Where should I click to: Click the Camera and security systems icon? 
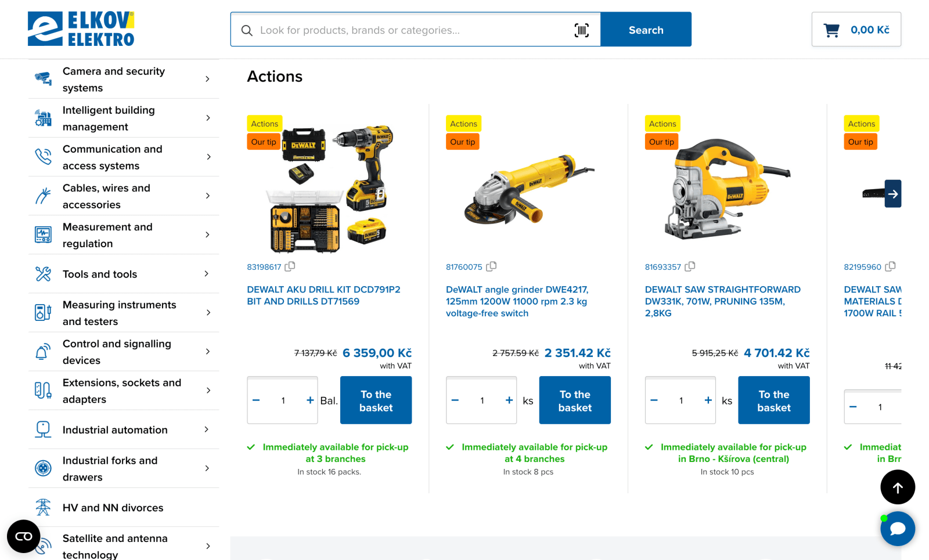43,79
